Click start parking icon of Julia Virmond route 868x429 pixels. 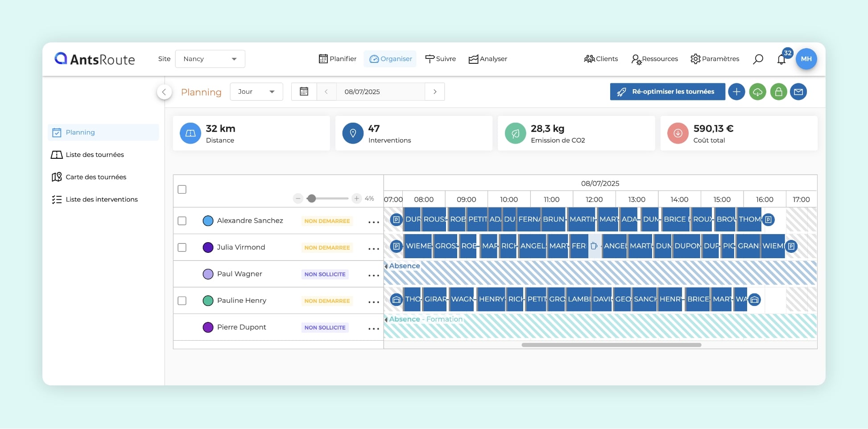tap(396, 246)
